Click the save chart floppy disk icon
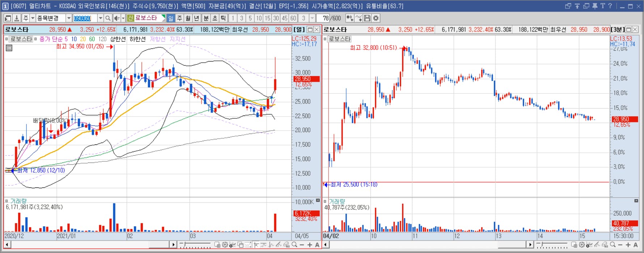The width and height of the screenshot is (644, 253). 367,18
